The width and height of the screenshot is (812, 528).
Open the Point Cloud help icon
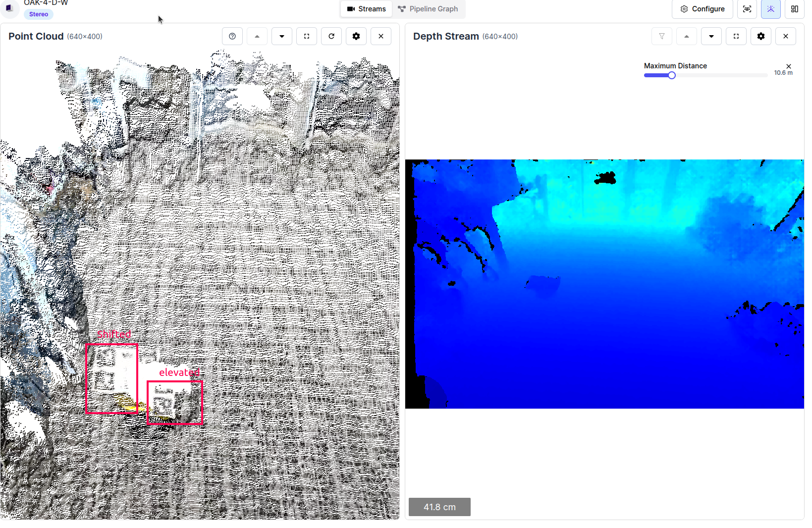click(x=232, y=36)
